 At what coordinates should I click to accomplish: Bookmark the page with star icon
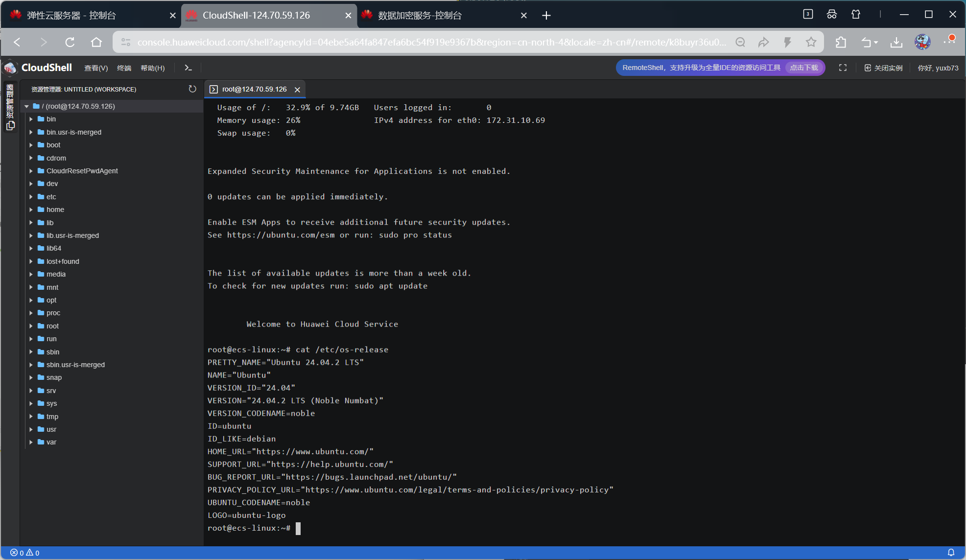[x=811, y=42]
